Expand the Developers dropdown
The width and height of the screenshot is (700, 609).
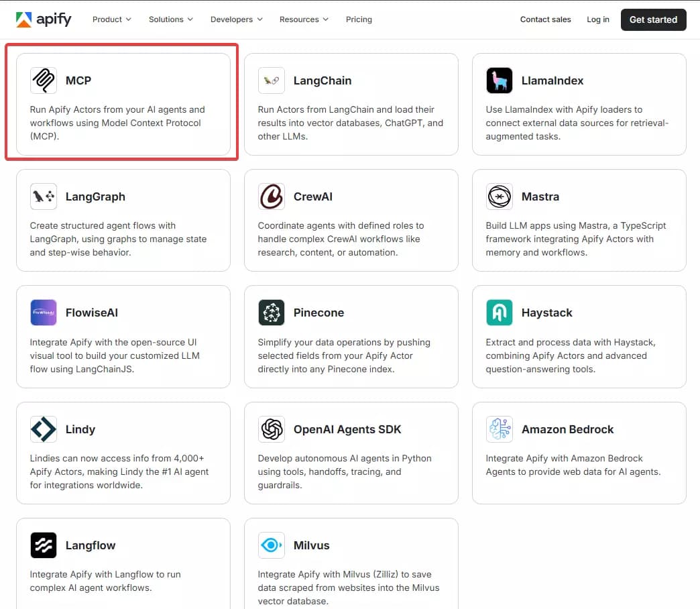point(236,19)
